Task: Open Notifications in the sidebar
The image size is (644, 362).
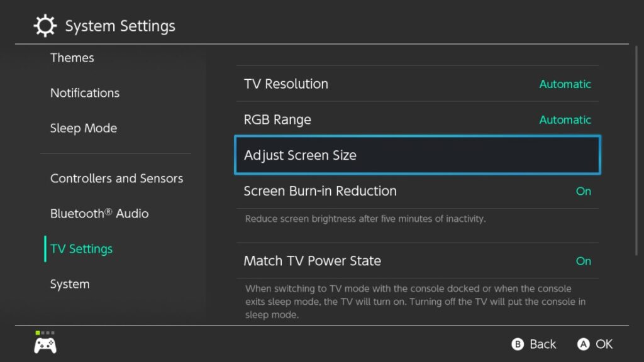Action: tap(85, 93)
